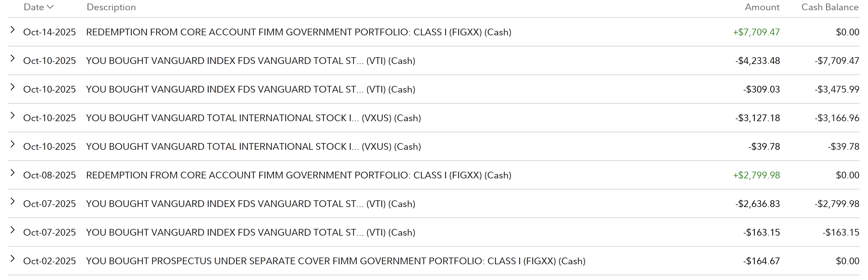
Task: Select the +$7,709.47 amount
Action: [x=756, y=32]
